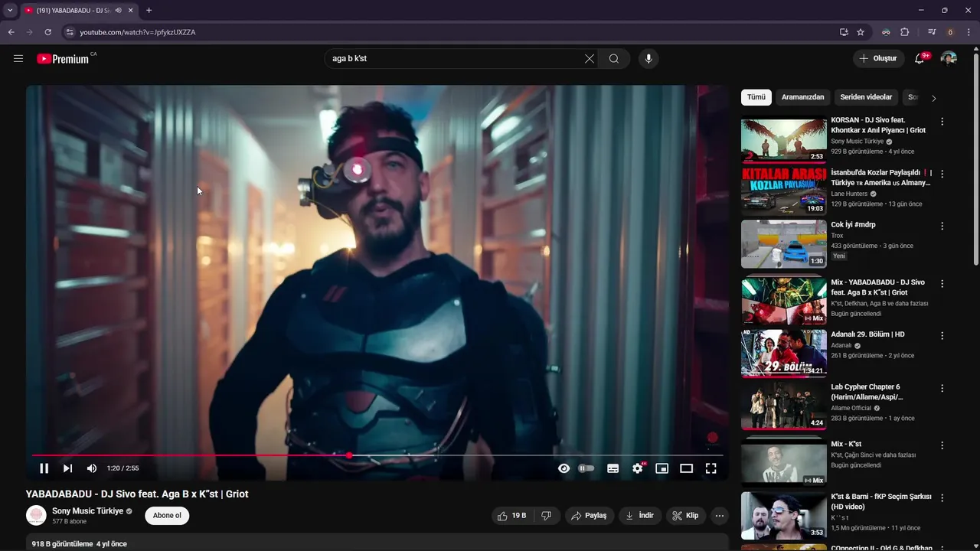
Task: Skip to the next video
Action: [x=68, y=468]
